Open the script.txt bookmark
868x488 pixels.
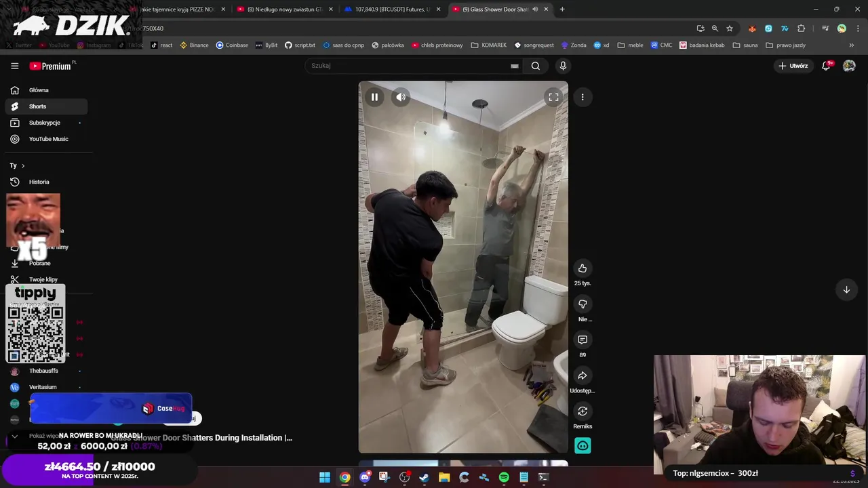(x=300, y=45)
